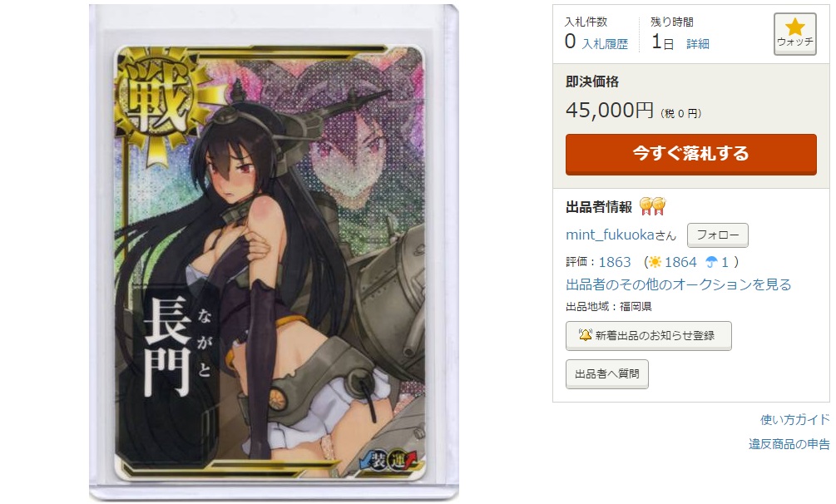Viewport: 836px width, 504px height.
Task: Click the bell icon for new listing alerts
Action: pos(585,335)
